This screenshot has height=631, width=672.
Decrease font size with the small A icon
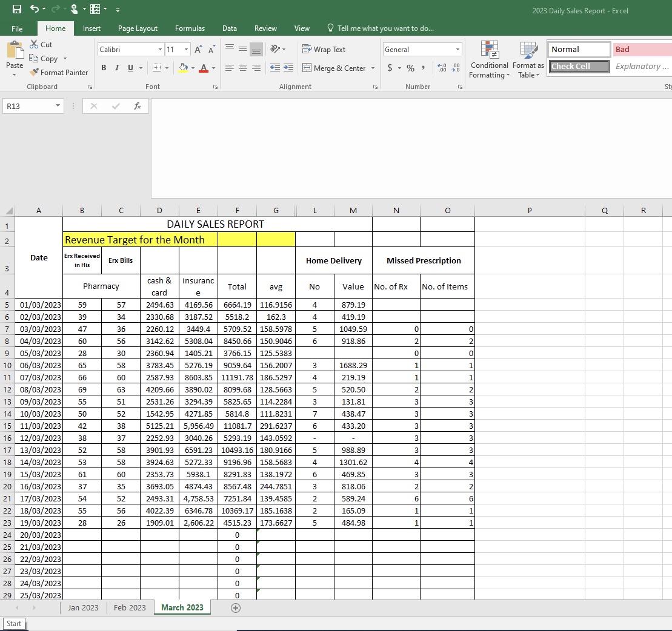point(211,49)
